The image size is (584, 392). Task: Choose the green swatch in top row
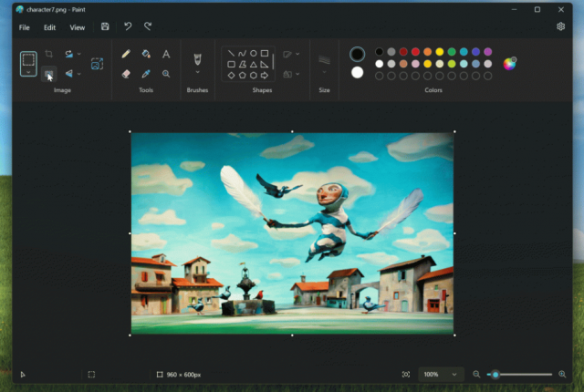[x=452, y=52]
